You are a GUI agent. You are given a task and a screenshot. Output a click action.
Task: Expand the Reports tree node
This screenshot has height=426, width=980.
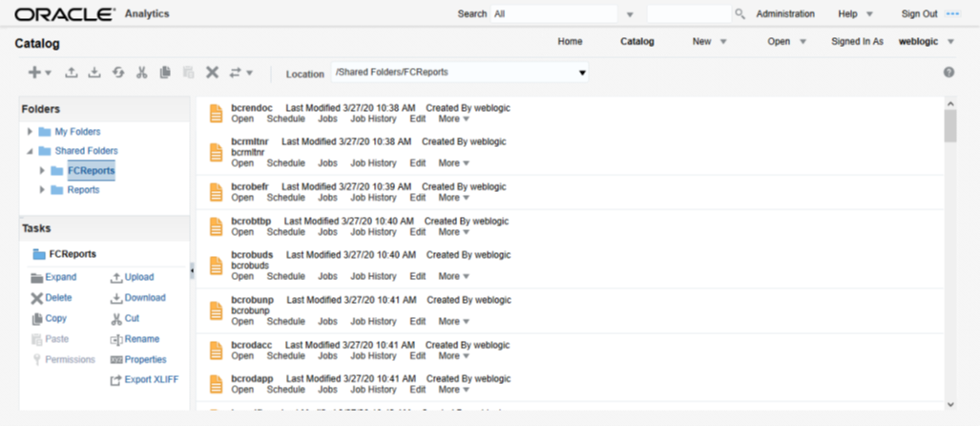42,189
